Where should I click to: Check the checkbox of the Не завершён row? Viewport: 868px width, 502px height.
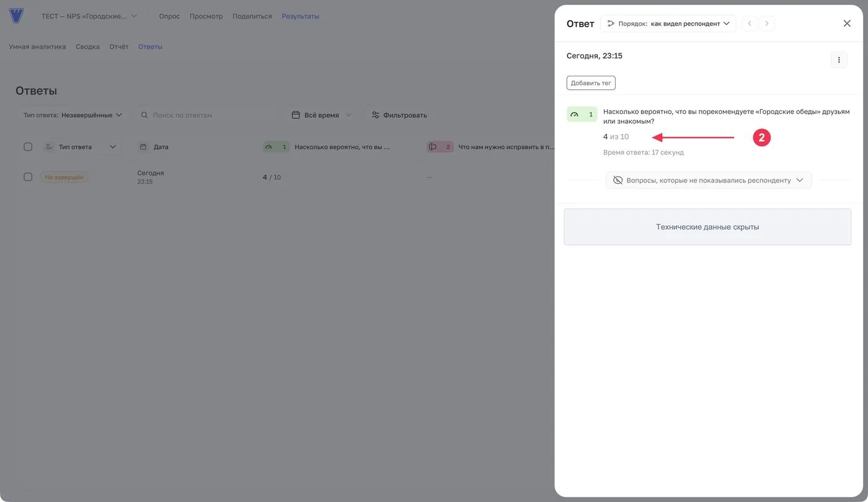tap(28, 177)
